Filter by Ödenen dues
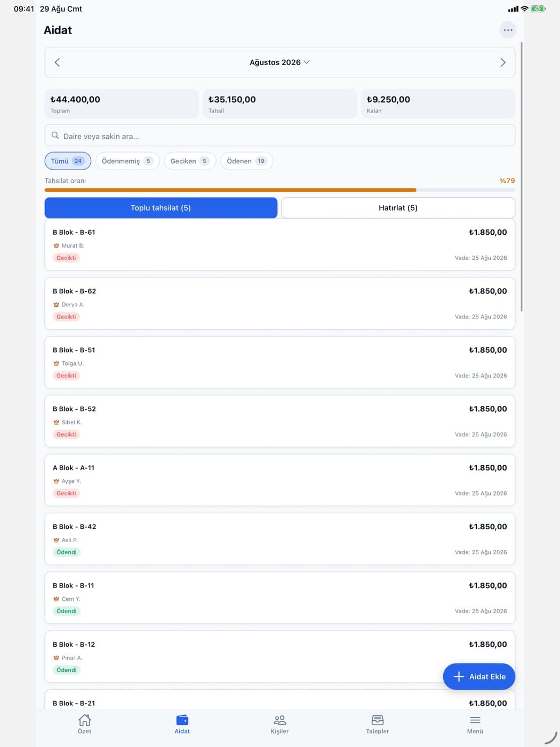This screenshot has width=560, height=747. (247, 161)
